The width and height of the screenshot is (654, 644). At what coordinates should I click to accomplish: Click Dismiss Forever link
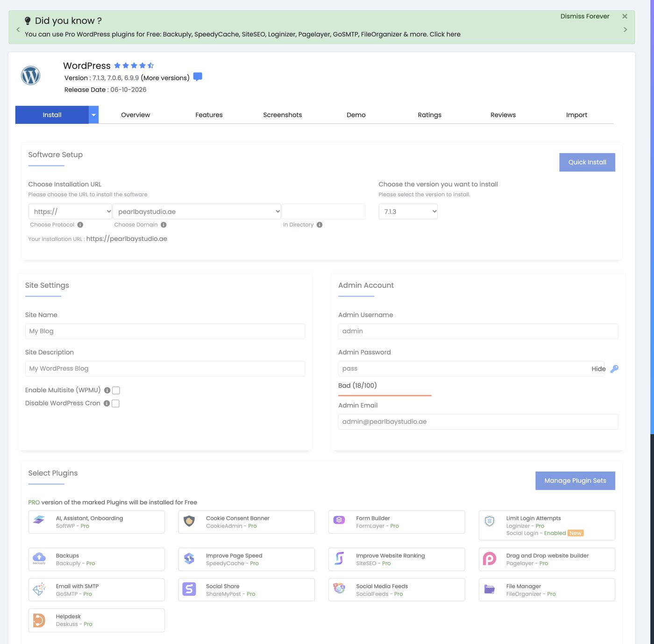point(585,16)
